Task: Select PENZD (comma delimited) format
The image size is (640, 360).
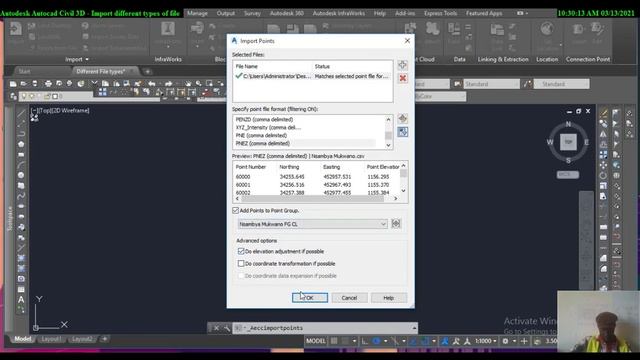Action: (264, 120)
